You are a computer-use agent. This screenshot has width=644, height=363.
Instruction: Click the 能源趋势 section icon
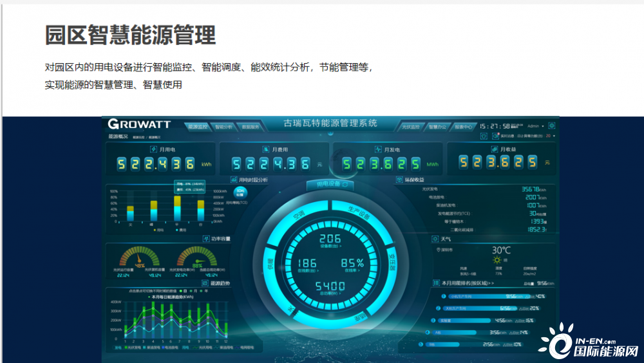(x=205, y=283)
